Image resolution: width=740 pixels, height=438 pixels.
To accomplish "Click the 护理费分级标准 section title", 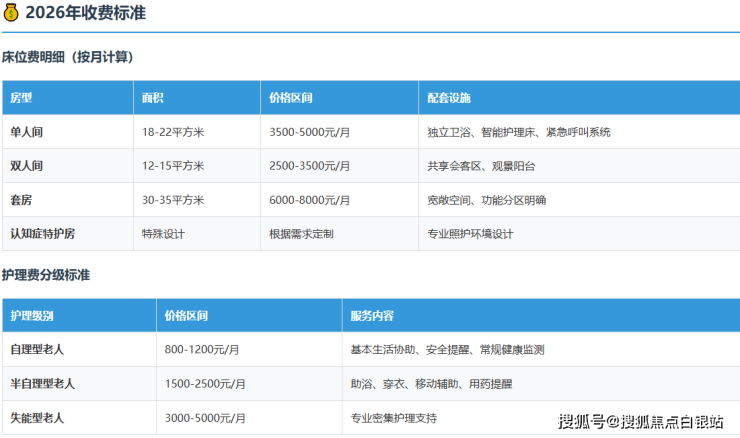I will [x=46, y=274].
